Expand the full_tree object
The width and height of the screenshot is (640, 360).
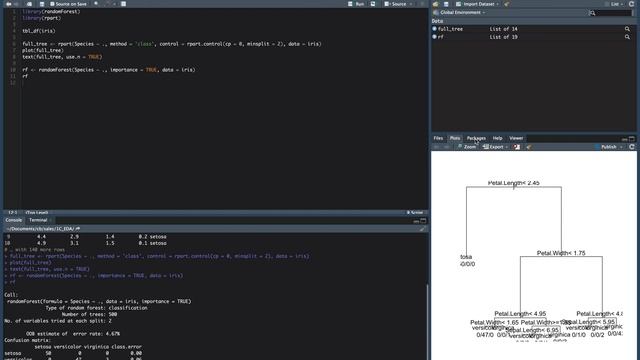tap(434, 29)
